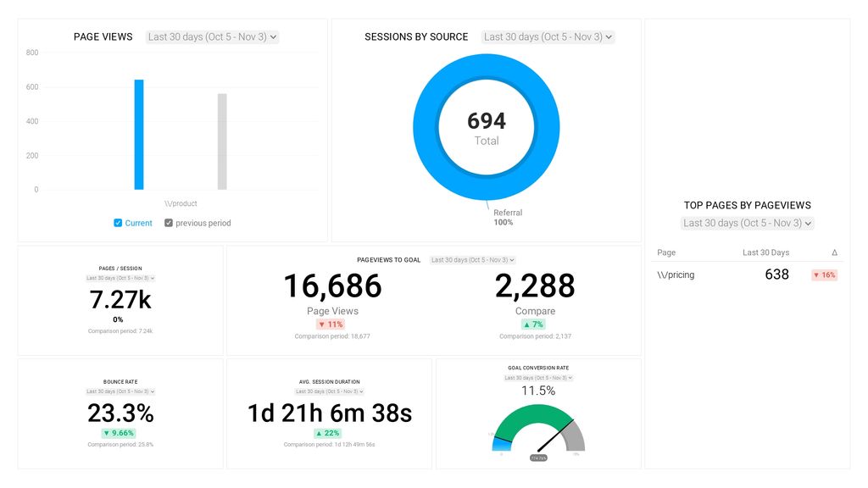Toggle the previous period checkbox
This screenshot has width=868, height=488.
coord(169,223)
